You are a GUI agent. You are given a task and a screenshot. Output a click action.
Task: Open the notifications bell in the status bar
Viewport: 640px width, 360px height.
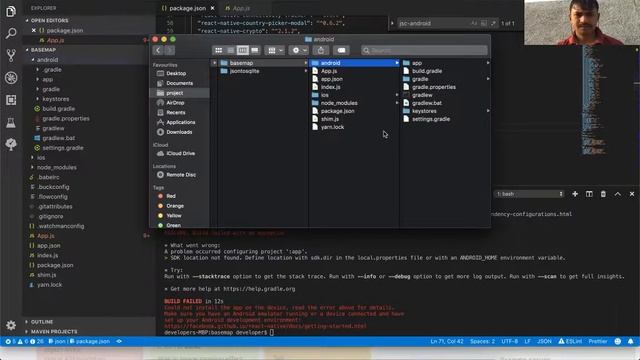pos(631,341)
